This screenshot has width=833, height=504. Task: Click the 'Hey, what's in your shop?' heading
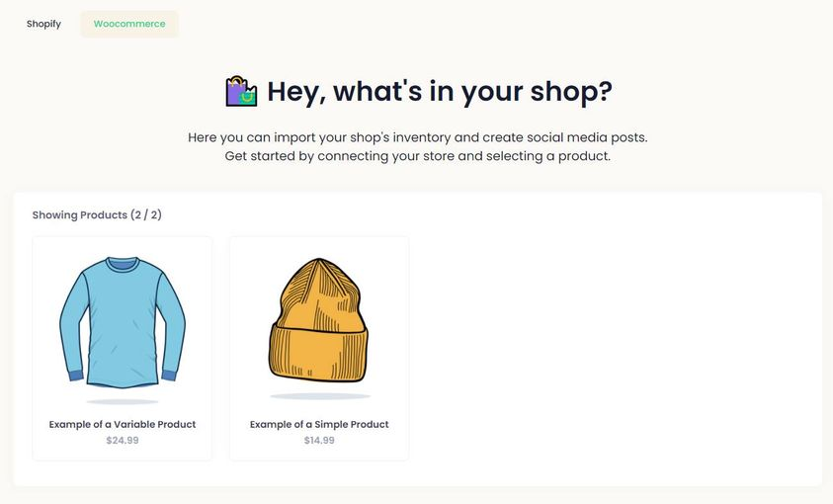point(440,91)
